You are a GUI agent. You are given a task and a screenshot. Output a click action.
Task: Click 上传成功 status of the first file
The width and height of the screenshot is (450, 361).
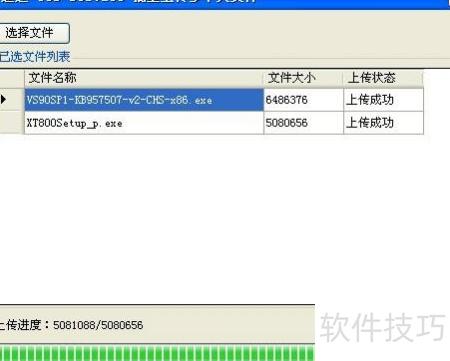pyautogui.click(x=383, y=100)
